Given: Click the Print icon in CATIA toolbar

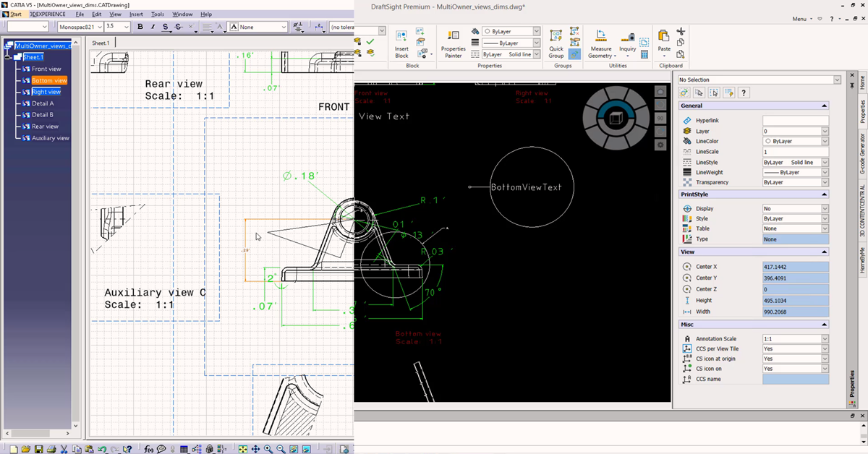Looking at the screenshot, I should (51, 449).
